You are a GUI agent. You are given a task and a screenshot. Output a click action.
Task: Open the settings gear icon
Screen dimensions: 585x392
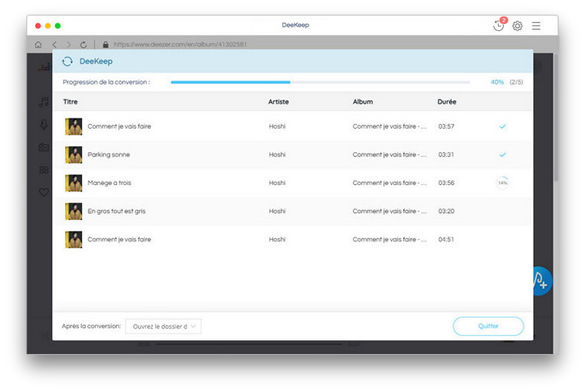[x=517, y=26]
